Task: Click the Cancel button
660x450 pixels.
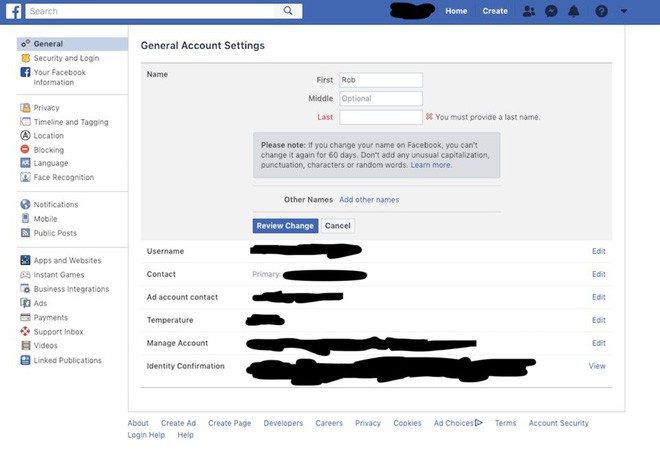Action: [x=338, y=226]
